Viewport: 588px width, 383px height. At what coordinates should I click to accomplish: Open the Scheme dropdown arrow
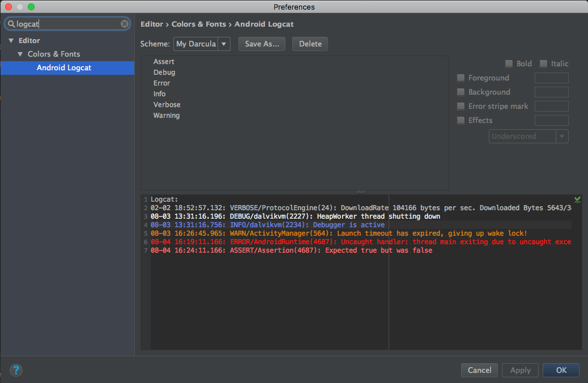pos(224,44)
